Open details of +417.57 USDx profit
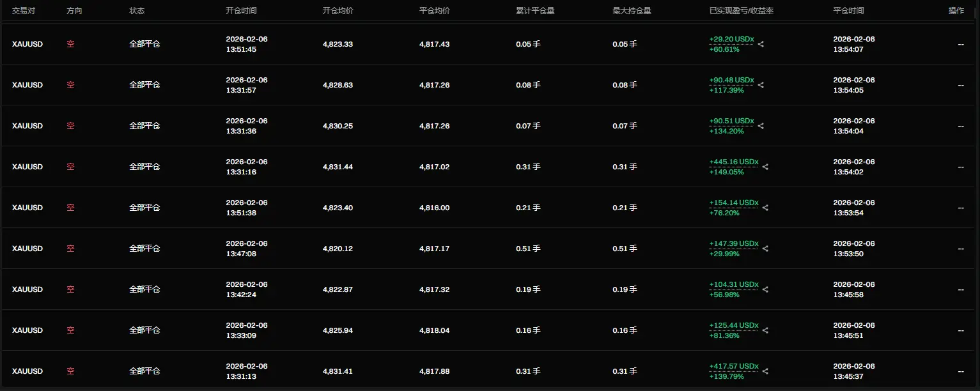 pyautogui.click(x=733, y=366)
